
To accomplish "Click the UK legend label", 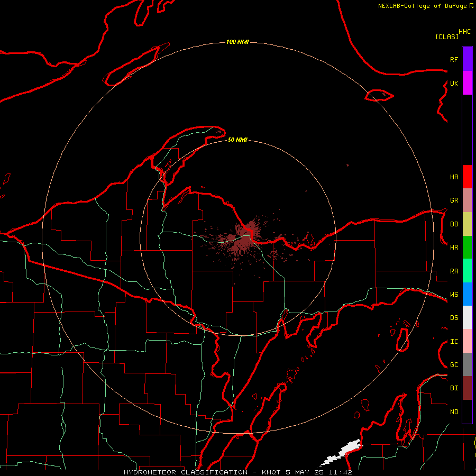I will point(454,83).
